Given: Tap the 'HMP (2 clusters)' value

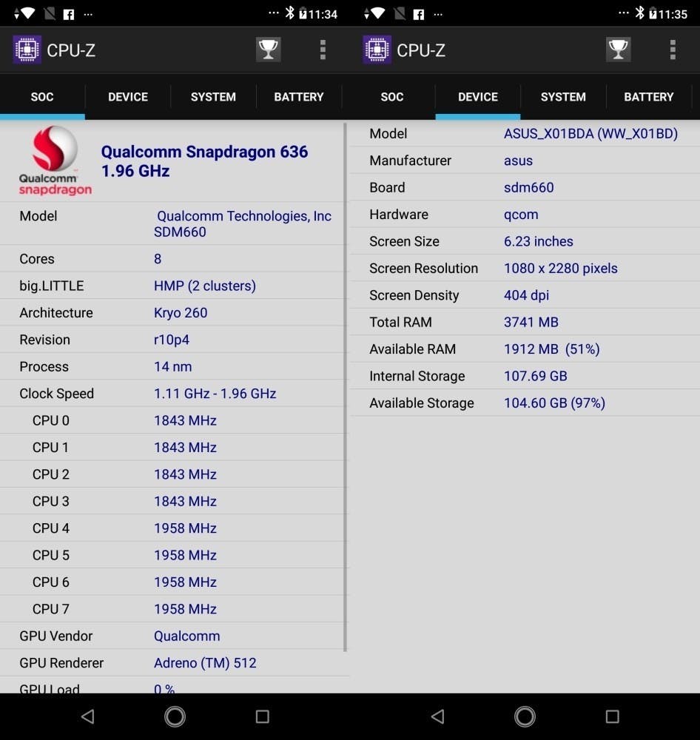Looking at the screenshot, I should pyautogui.click(x=205, y=286).
